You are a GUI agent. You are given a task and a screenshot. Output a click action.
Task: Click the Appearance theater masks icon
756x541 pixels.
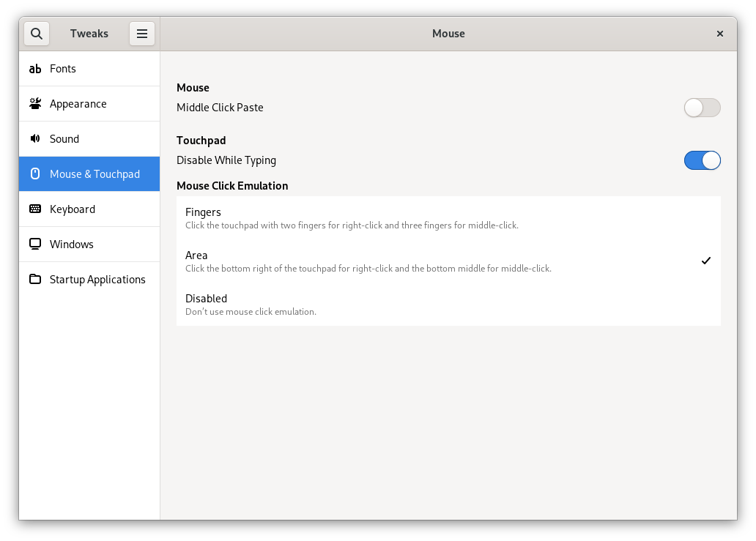tap(35, 103)
